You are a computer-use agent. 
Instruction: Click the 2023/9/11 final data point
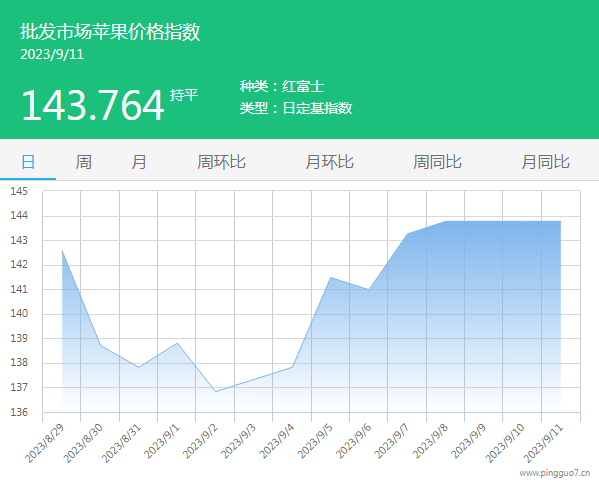click(561, 221)
